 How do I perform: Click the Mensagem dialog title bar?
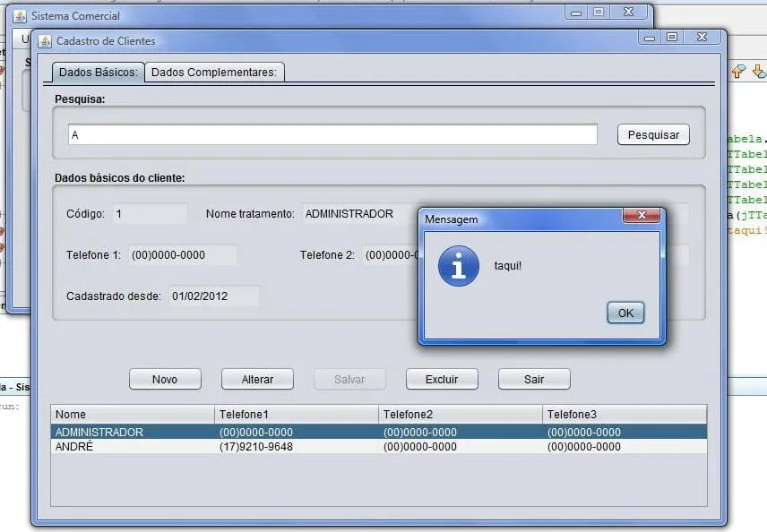tap(521, 219)
